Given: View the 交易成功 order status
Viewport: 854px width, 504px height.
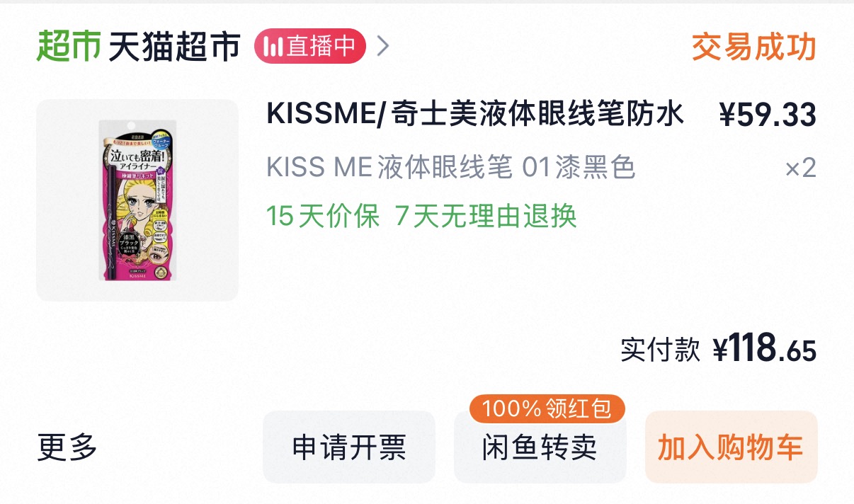Looking at the screenshot, I should tap(753, 47).
